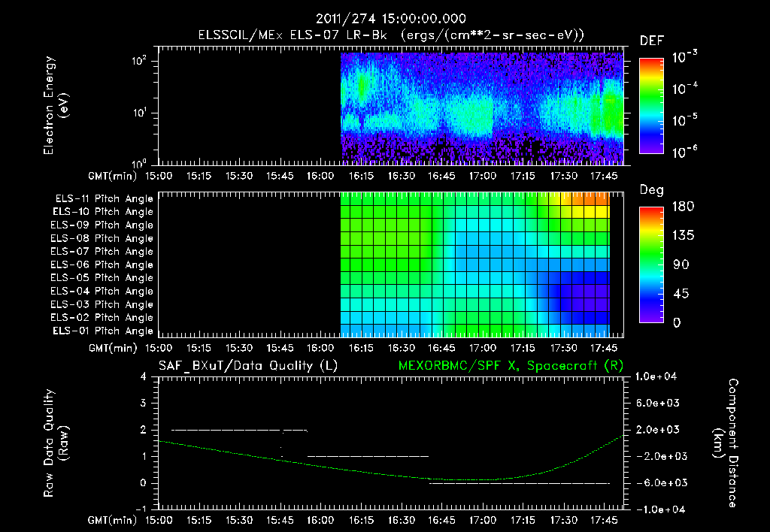This screenshot has width=770, height=532.
Task: Select the 'Electron Energy (eV)' axis label
Action: pos(56,105)
